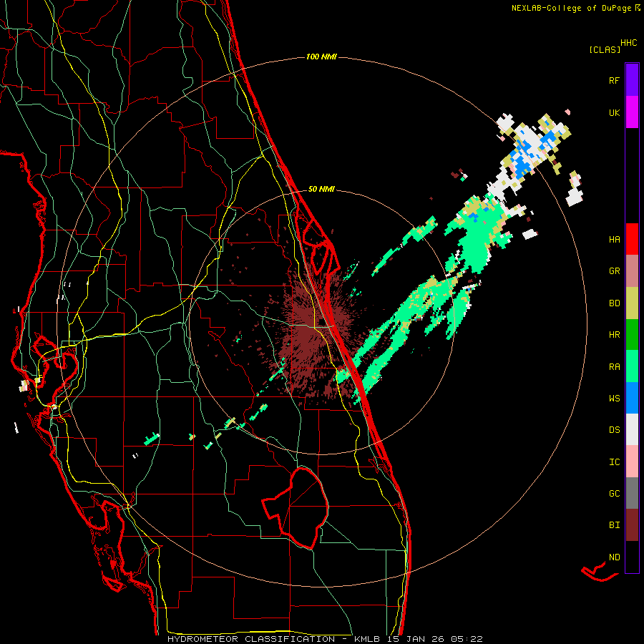The image size is (644, 644).
Task: Click the blue wet snow echo offshore northeast
Action: point(523,163)
